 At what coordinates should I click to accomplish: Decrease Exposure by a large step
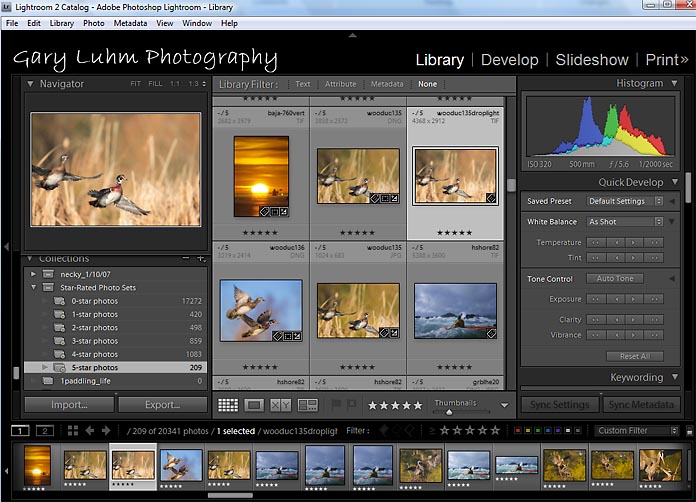596,299
